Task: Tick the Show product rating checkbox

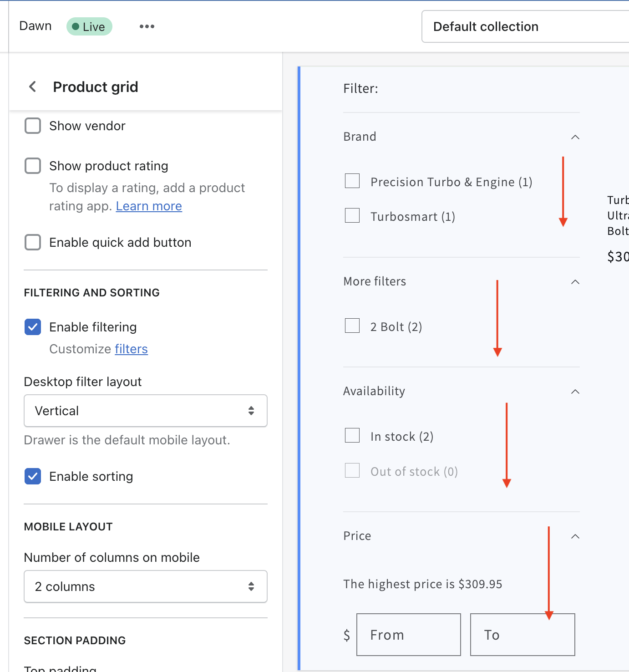Action: 33,166
